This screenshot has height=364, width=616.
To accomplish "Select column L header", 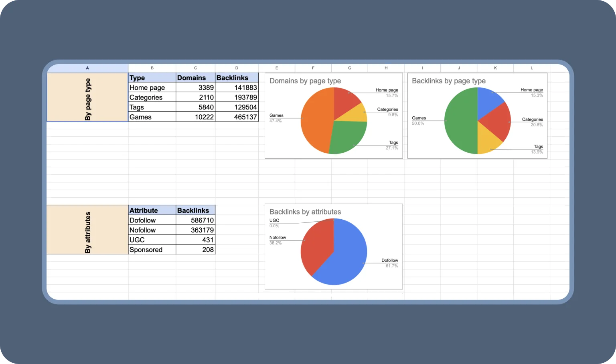I will [x=532, y=68].
